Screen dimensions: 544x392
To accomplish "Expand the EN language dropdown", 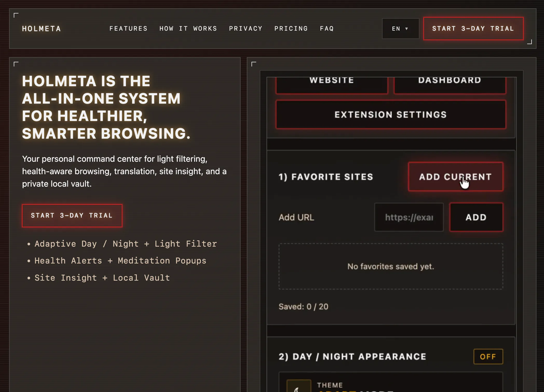I will 400,29.
